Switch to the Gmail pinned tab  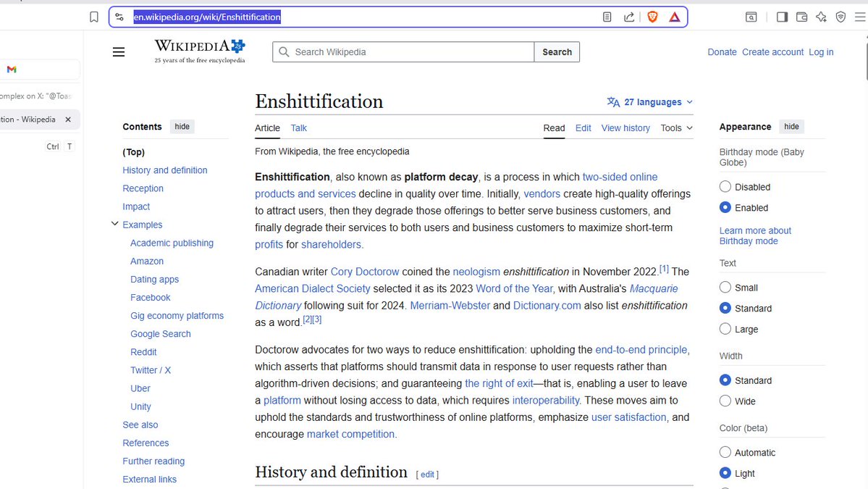click(12, 70)
